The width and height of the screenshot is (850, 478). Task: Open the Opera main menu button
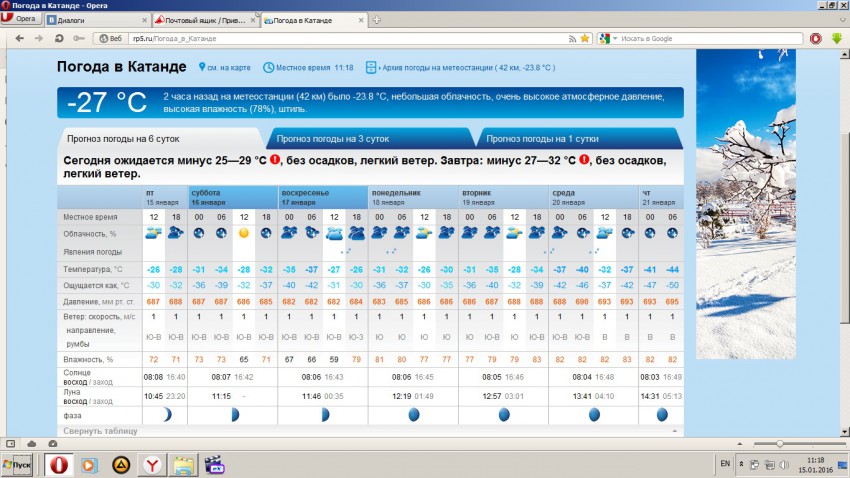(x=21, y=19)
